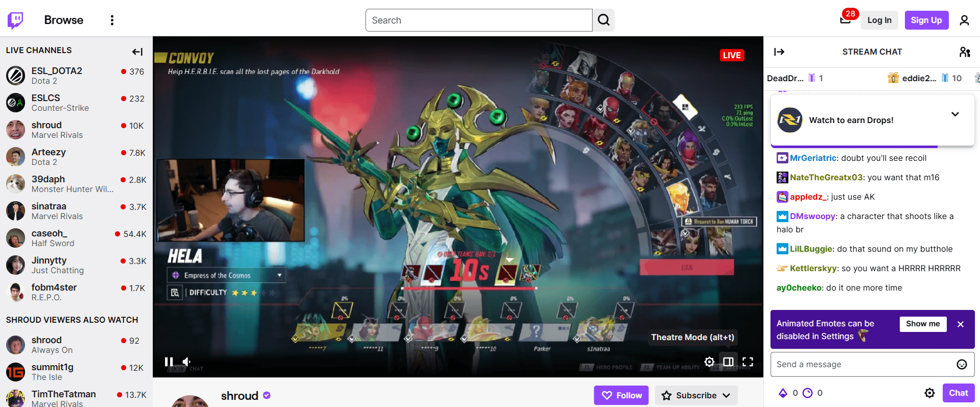Open Arteezy's Dota 2 channel

tap(76, 157)
